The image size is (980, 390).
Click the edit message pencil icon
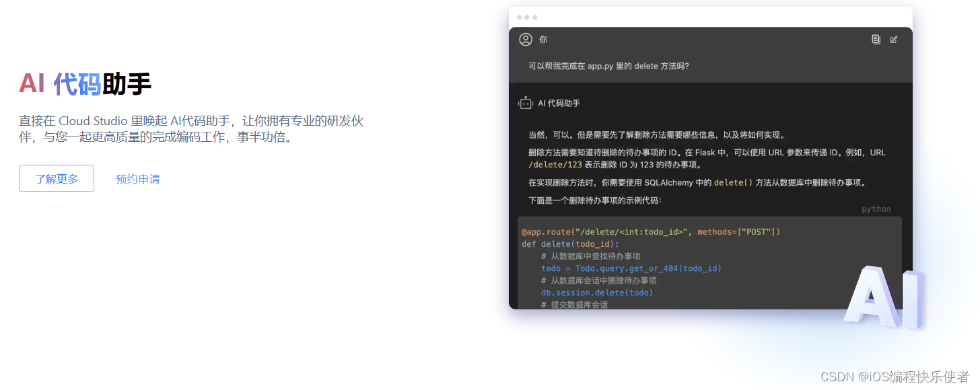[894, 40]
